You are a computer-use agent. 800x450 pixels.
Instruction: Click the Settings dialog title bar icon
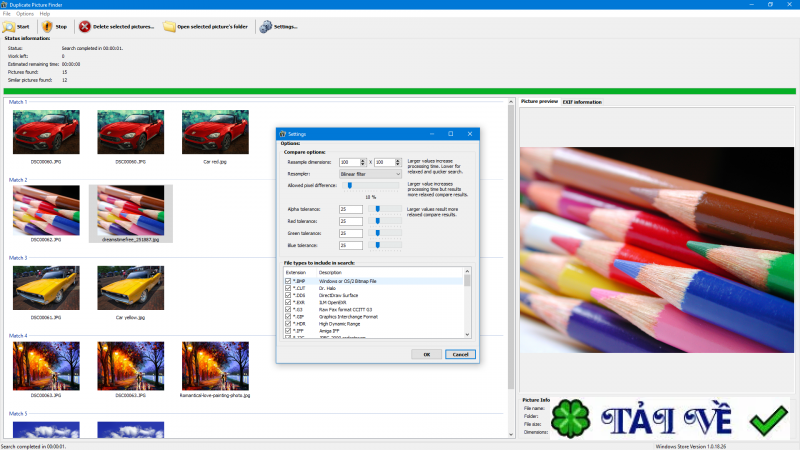click(282, 133)
